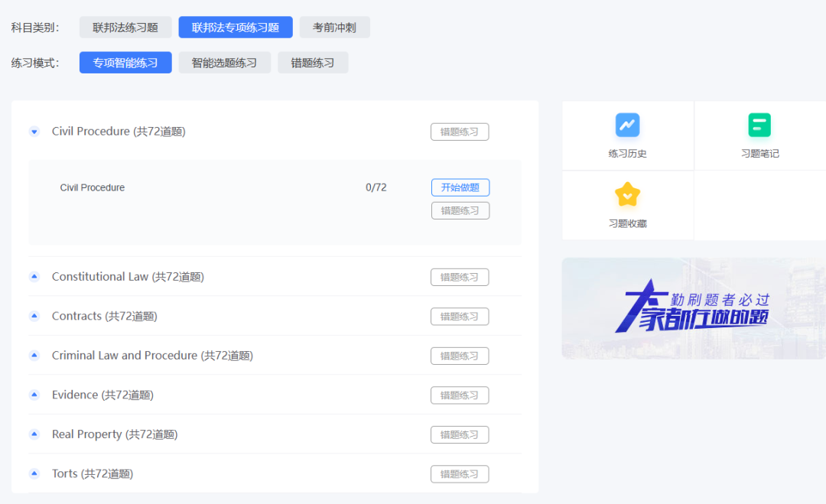Click 错题练习 in Civil Procedure header row
The height and width of the screenshot is (504, 826).
tap(460, 132)
